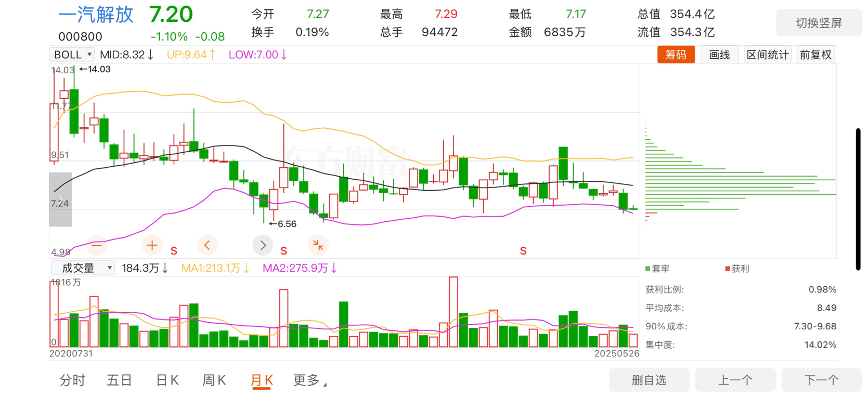868x399 pixels.
Task: Click the 1016万 volume axis label
Action: (66, 283)
